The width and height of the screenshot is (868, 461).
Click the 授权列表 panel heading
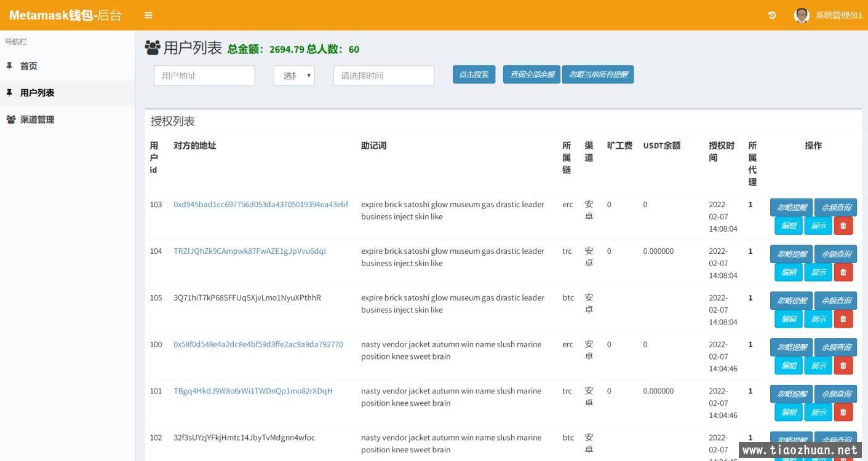coord(173,122)
